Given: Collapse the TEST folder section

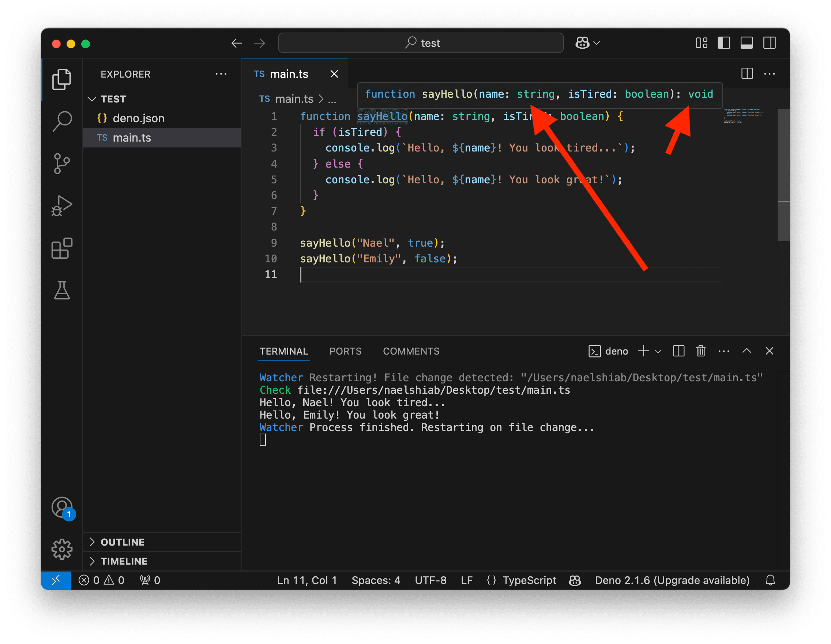Looking at the screenshot, I should [162, 99].
